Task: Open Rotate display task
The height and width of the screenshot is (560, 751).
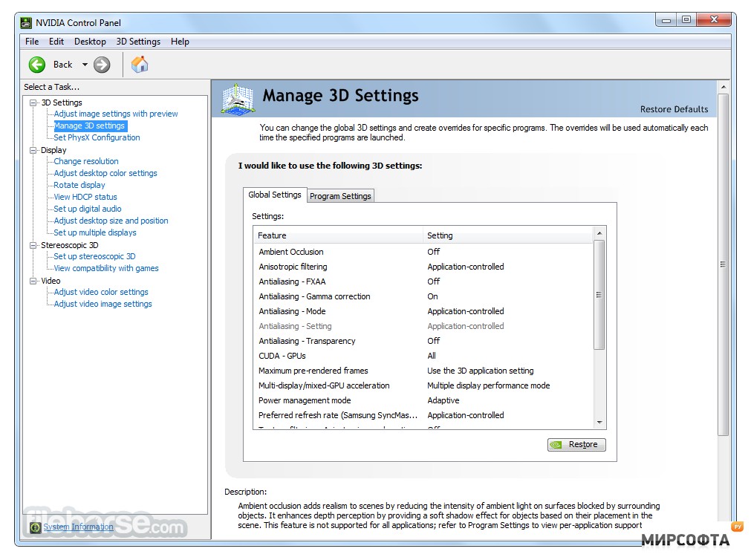Action: (x=79, y=185)
